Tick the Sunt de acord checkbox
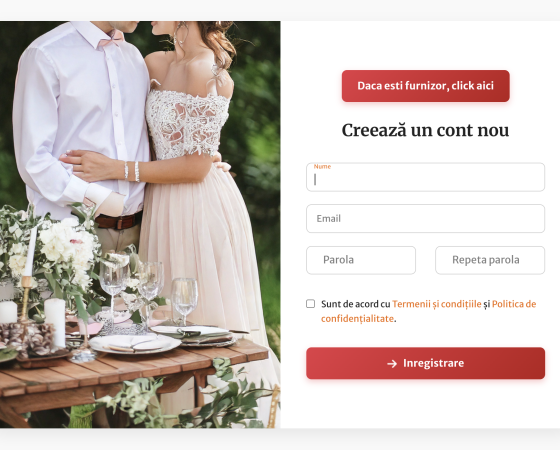 (310, 304)
